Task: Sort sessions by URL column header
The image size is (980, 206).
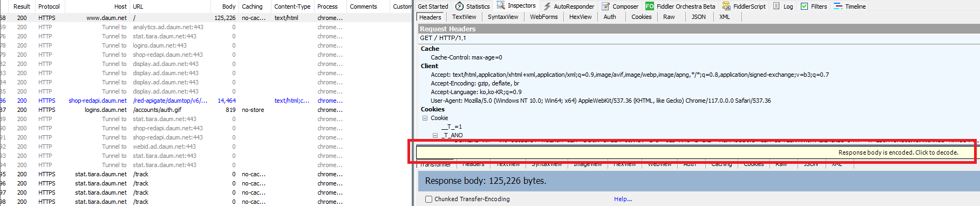Action: (x=138, y=6)
